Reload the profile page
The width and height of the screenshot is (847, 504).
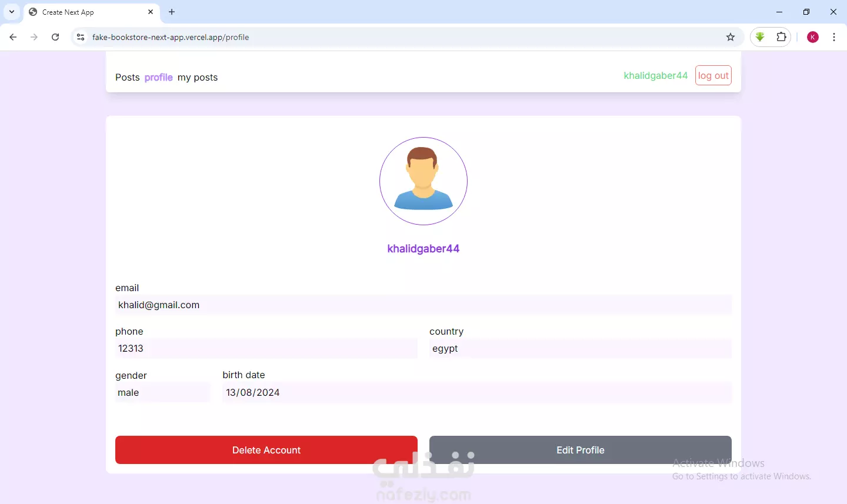click(55, 37)
